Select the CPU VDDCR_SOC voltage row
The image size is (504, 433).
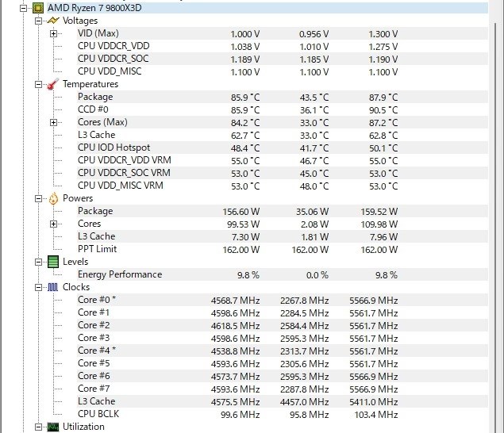pos(283,59)
